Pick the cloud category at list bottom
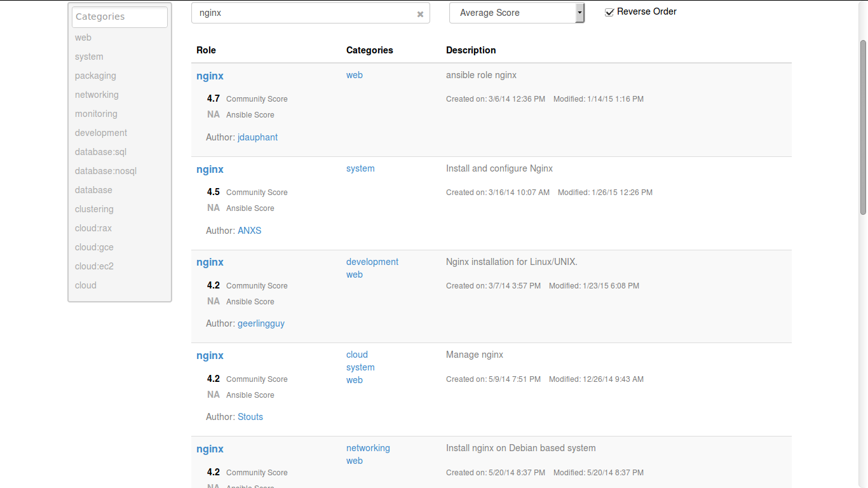The height and width of the screenshot is (488, 868). coord(86,285)
